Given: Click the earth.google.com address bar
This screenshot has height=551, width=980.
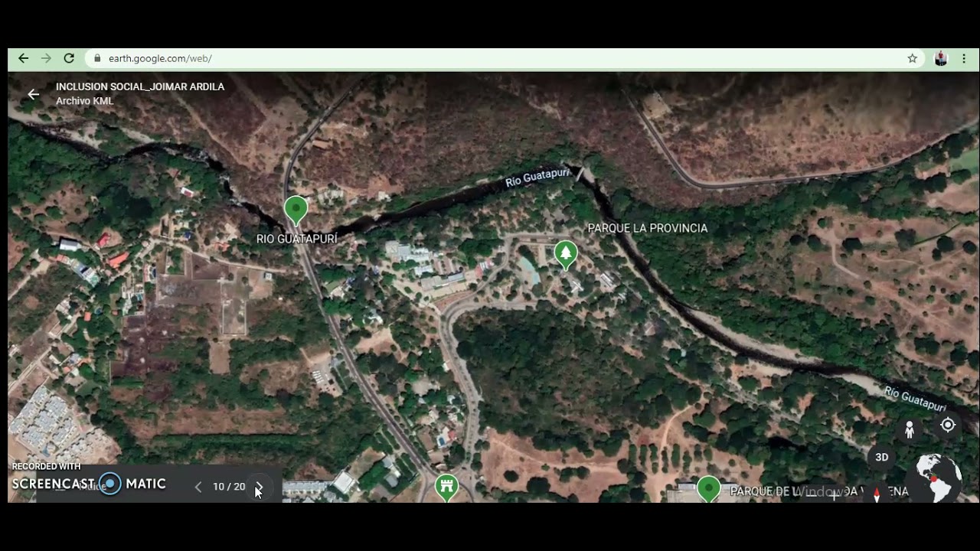Looking at the screenshot, I should (x=505, y=58).
